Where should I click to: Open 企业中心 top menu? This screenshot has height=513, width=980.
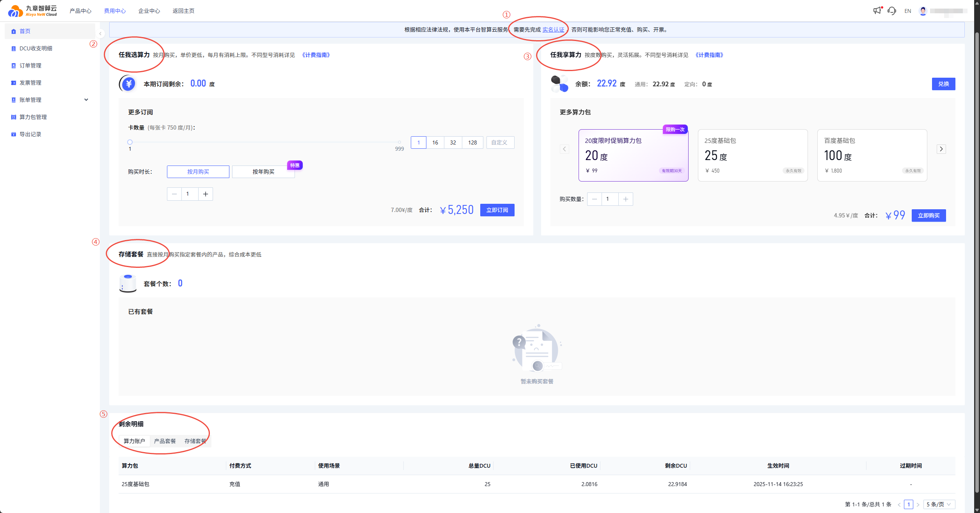tap(149, 11)
